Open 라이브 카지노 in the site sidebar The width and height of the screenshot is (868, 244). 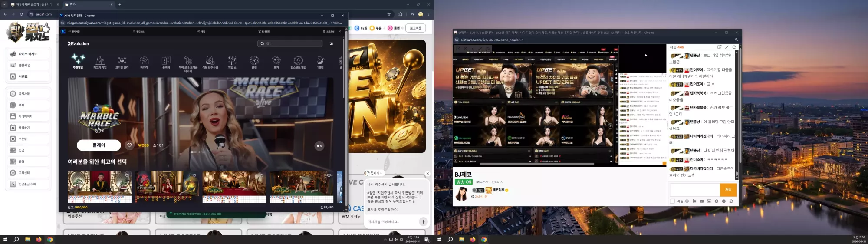tap(28, 54)
